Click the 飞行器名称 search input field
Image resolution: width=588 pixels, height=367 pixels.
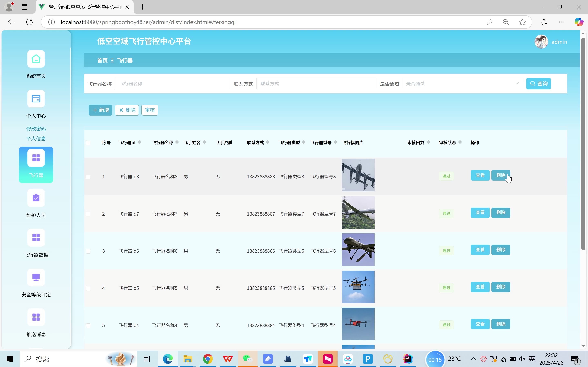173,84
